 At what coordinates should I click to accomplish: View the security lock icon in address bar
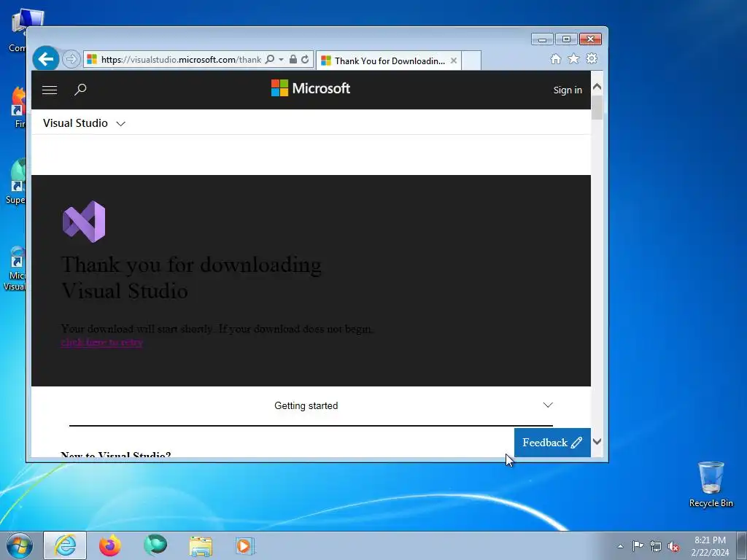tap(293, 59)
